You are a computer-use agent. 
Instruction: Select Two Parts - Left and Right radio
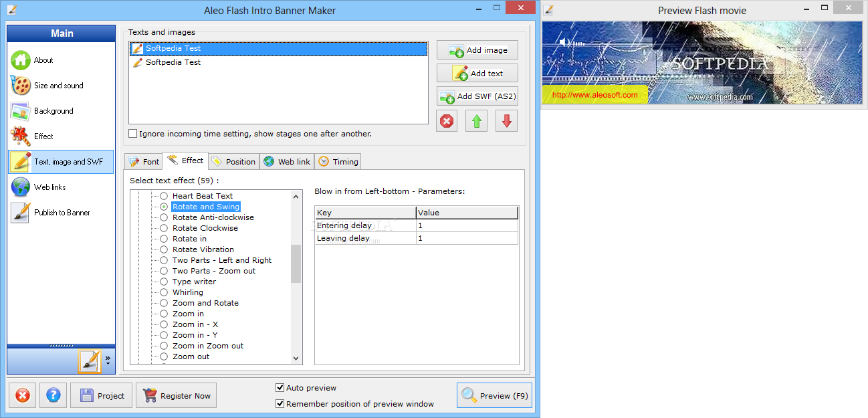pos(164,260)
